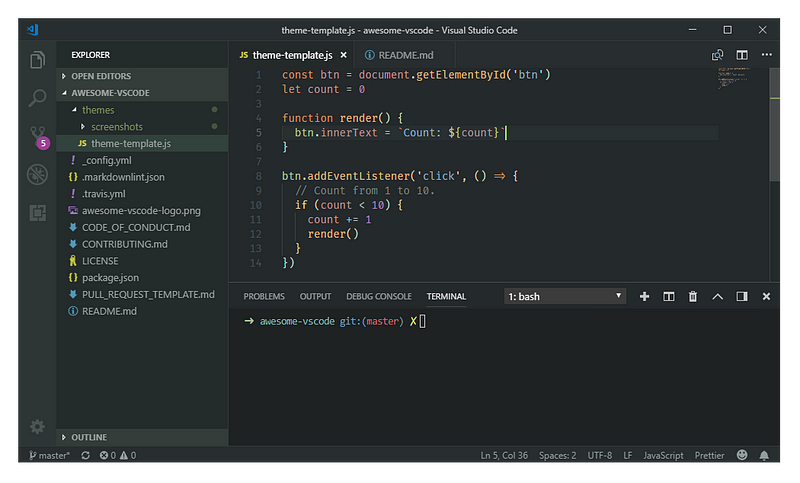
Task: Open .travis.yml in the explorer
Action: pyautogui.click(x=142, y=194)
